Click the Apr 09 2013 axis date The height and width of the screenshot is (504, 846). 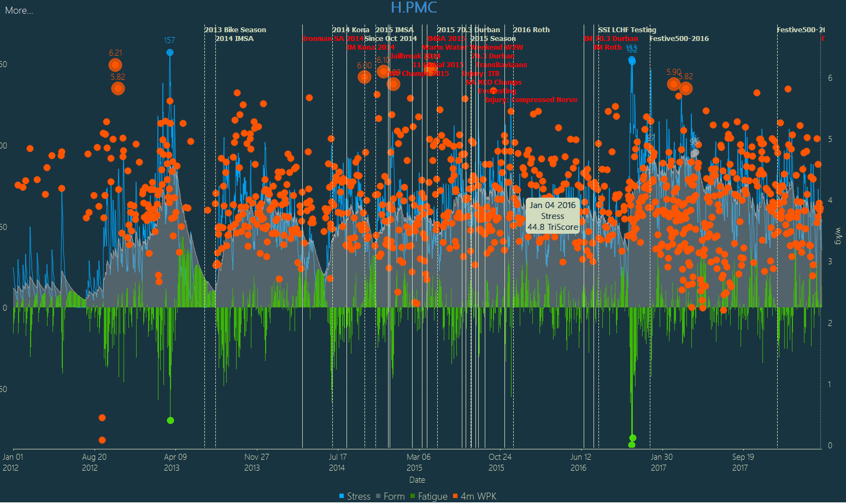[x=175, y=462]
